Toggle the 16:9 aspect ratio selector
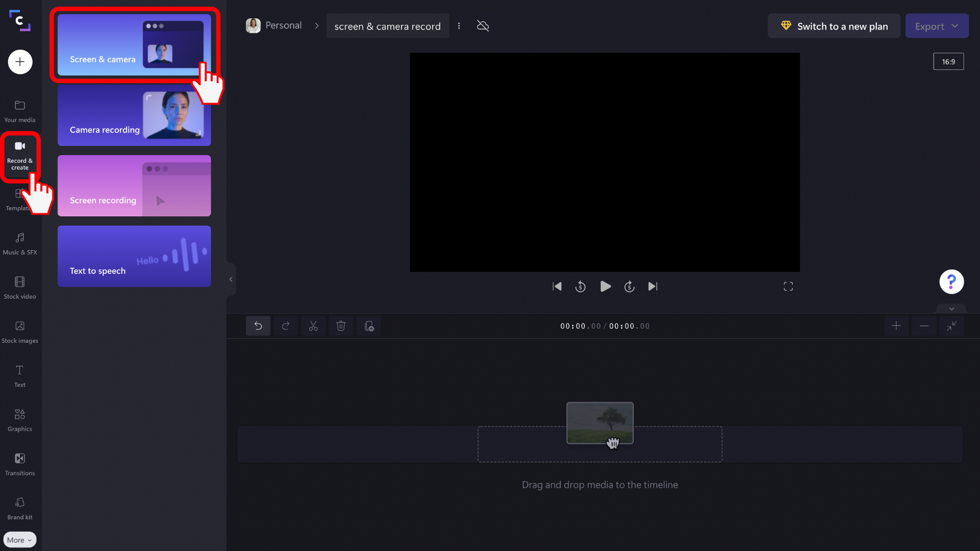The width and height of the screenshot is (980, 551). (948, 61)
